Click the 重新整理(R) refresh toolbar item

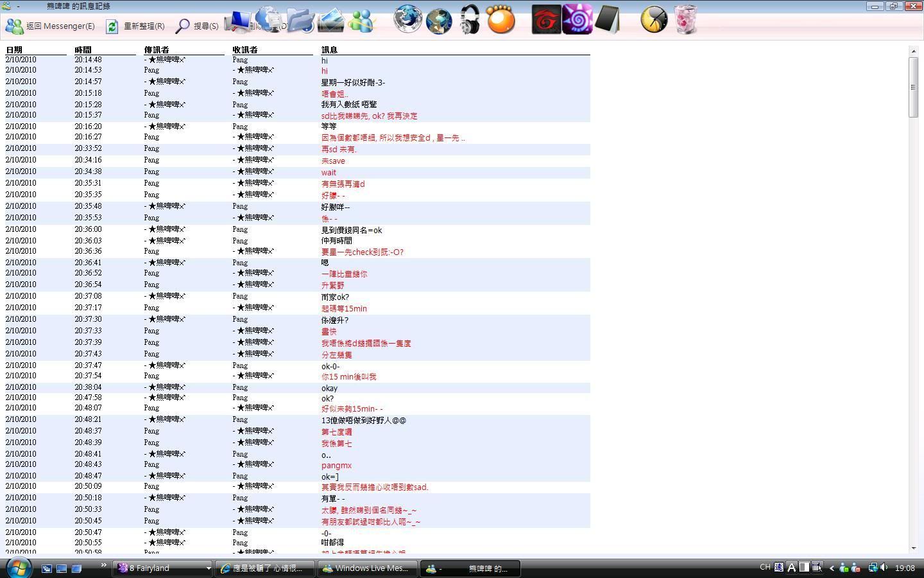point(135,26)
